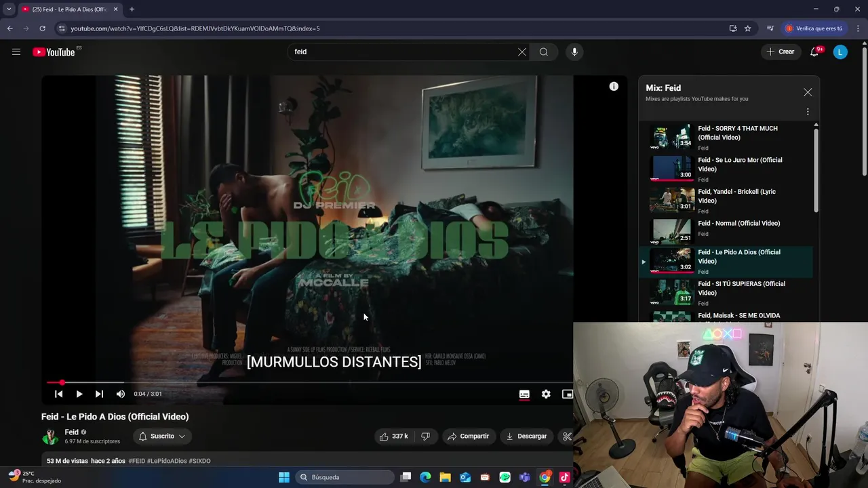This screenshot has width=868, height=488.
Task: Open a new Chrome tab
Action: coord(132,9)
